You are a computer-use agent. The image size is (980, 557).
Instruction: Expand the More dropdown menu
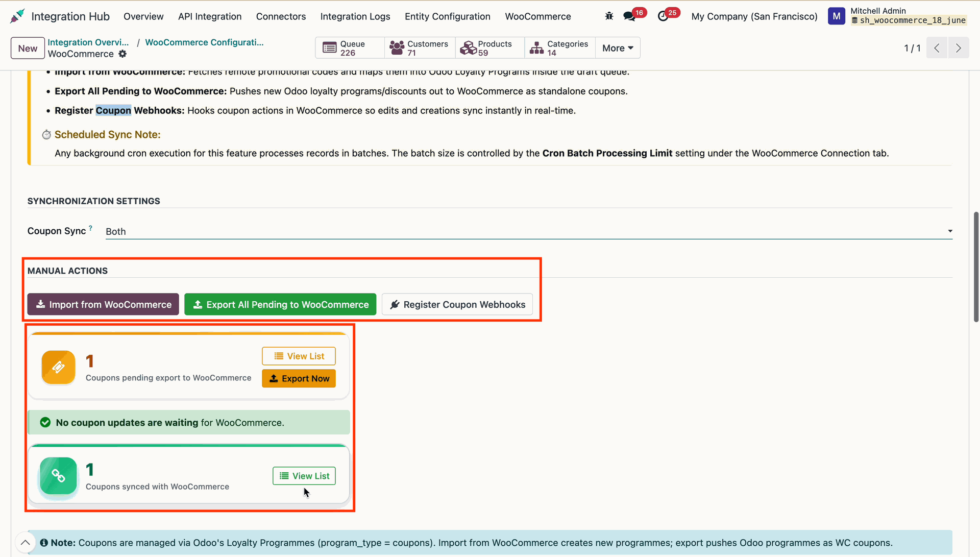[x=618, y=48]
